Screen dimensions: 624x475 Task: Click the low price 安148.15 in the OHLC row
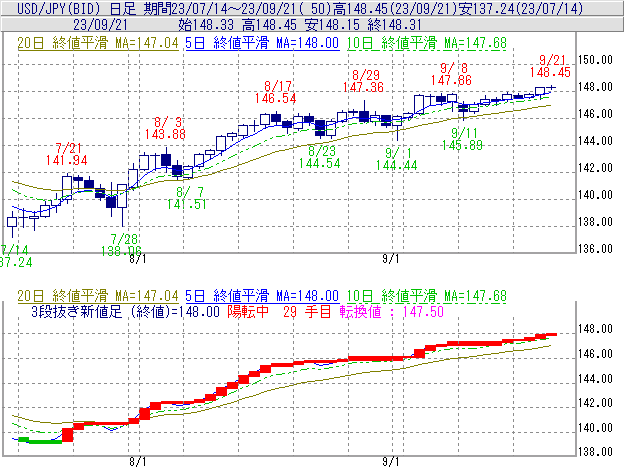point(332,25)
